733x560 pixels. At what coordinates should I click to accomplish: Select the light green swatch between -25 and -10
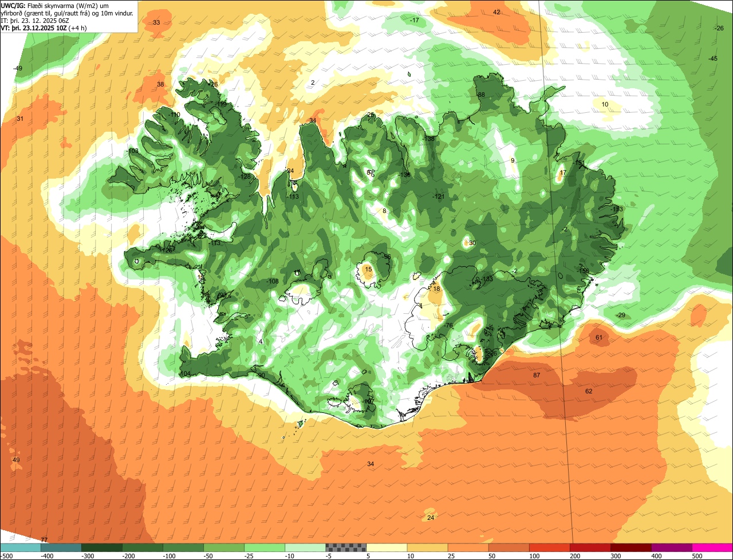click(x=265, y=547)
